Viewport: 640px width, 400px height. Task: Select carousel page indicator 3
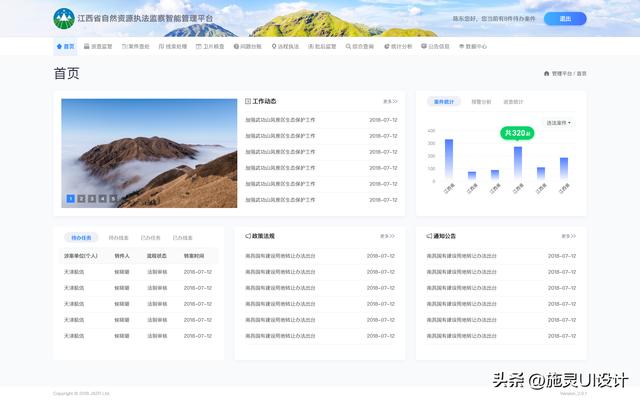92,198
